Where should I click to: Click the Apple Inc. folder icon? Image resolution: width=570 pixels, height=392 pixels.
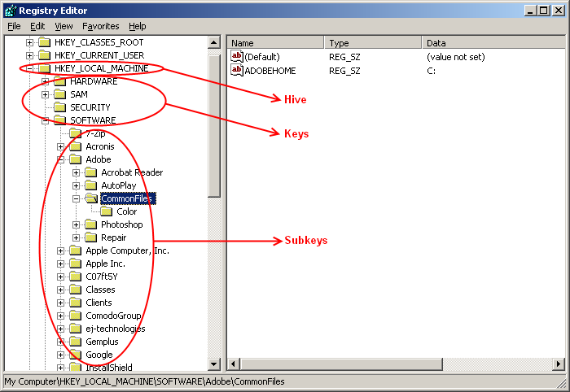[x=76, y=264]
